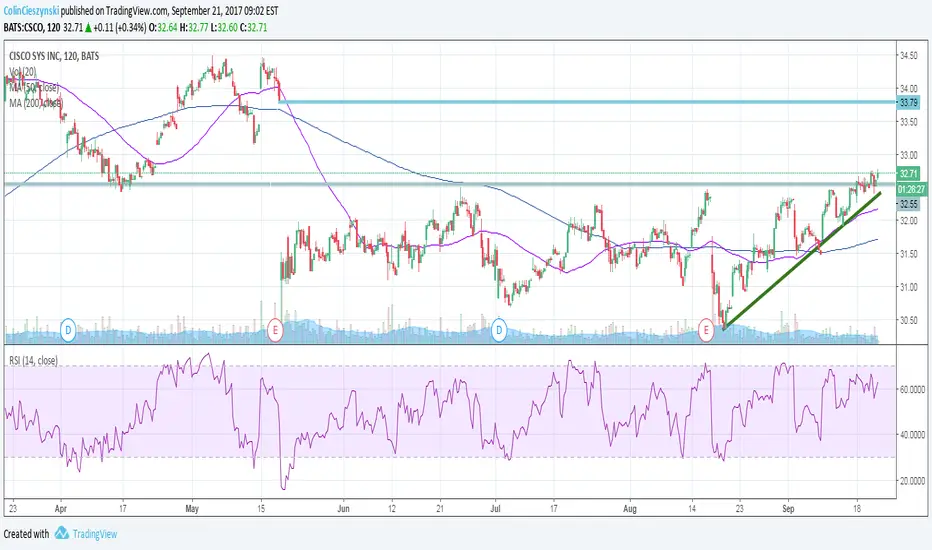Click the 32.71 green current price label
Screen dimensions: 932x550
click(908, 174)
